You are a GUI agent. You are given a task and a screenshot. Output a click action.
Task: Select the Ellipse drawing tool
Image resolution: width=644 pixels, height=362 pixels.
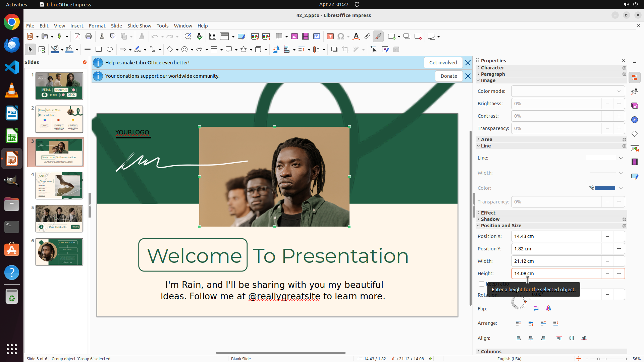click(110, 50)
